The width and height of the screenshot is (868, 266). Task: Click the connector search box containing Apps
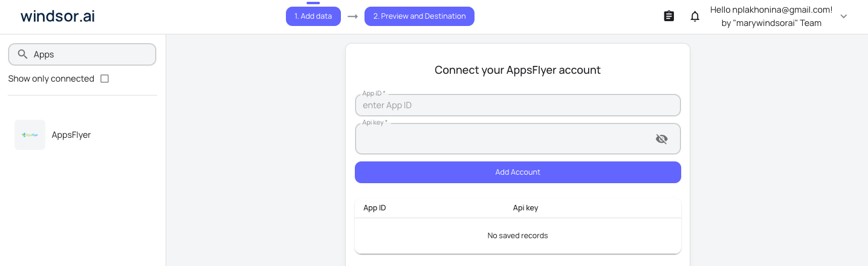point(82,54)
